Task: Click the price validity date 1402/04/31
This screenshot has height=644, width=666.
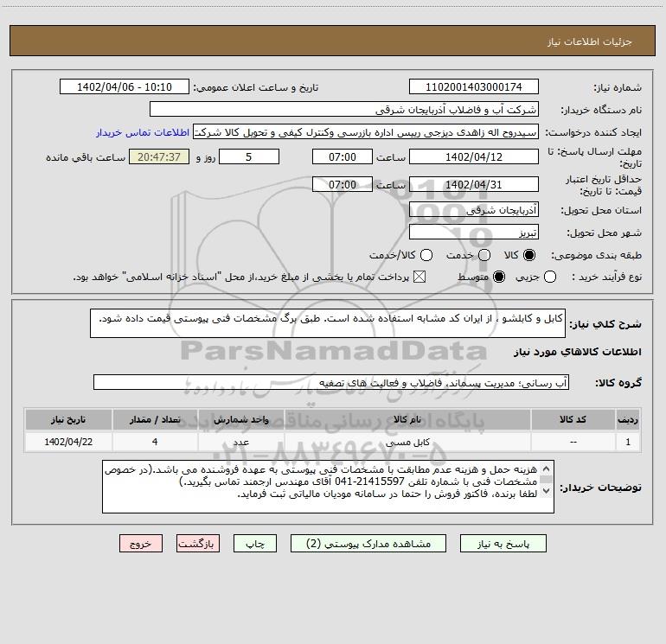Action: [474, 184]
